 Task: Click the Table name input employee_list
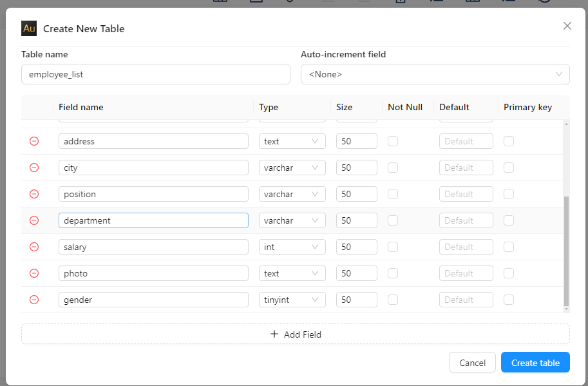156,74
